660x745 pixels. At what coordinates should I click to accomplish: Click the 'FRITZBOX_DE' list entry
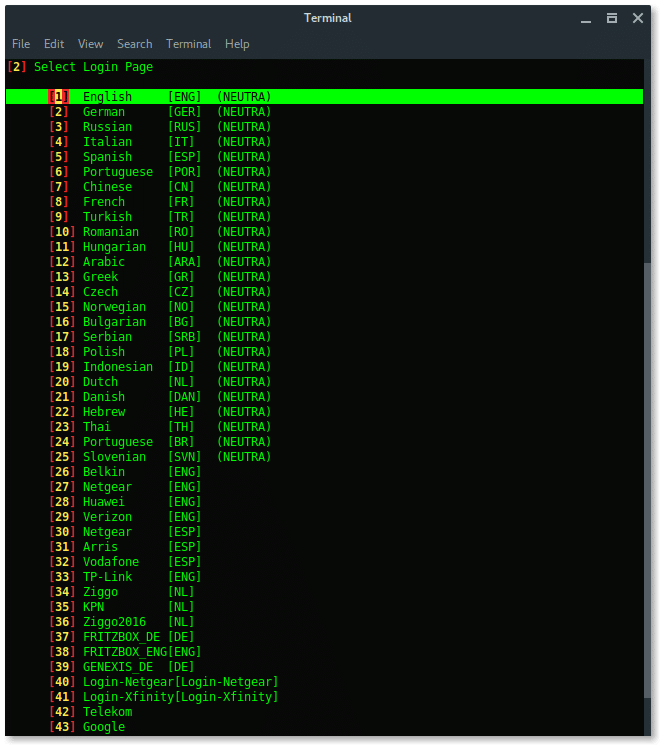121,637
